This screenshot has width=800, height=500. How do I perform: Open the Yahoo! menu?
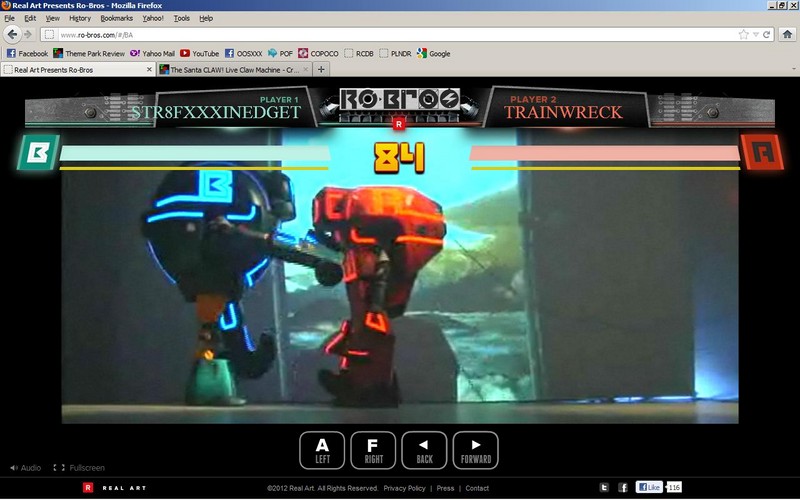[153, 18]
